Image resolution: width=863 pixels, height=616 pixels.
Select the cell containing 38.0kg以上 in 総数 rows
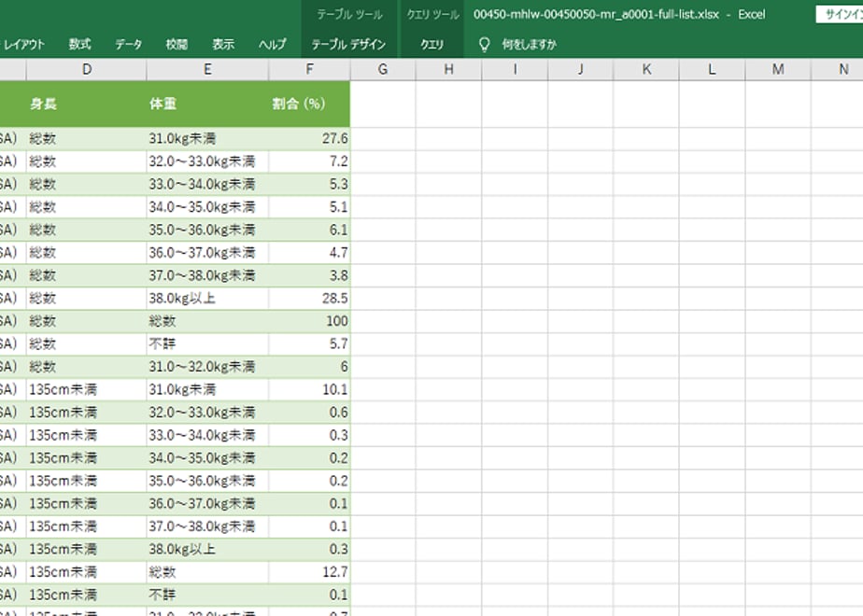(207, 299)
